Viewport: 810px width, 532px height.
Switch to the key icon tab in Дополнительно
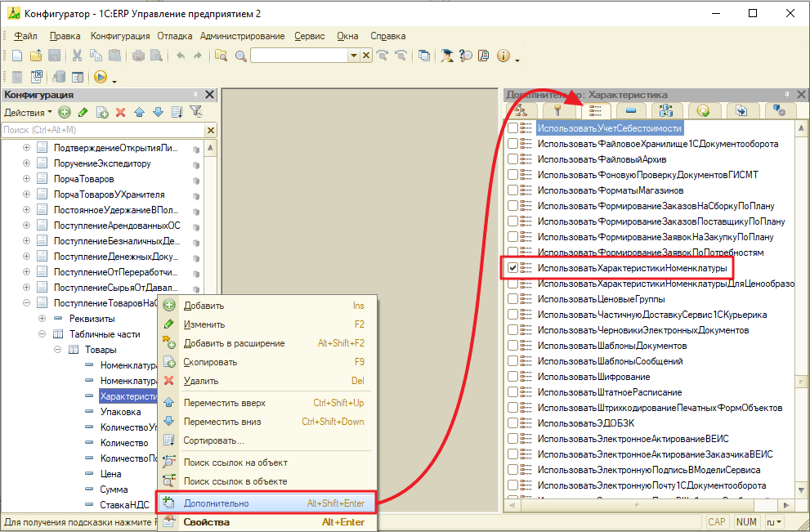[x=557, y=110]
